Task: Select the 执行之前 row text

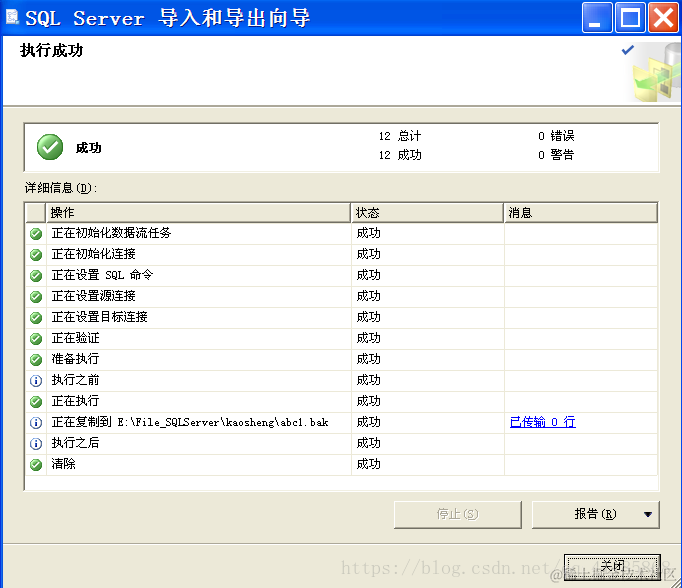Action: [75, 380]
